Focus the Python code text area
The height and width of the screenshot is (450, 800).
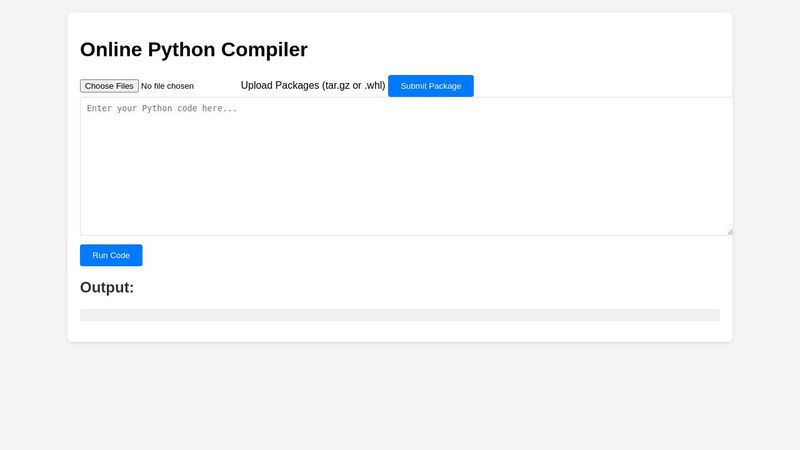coord(406,166)
